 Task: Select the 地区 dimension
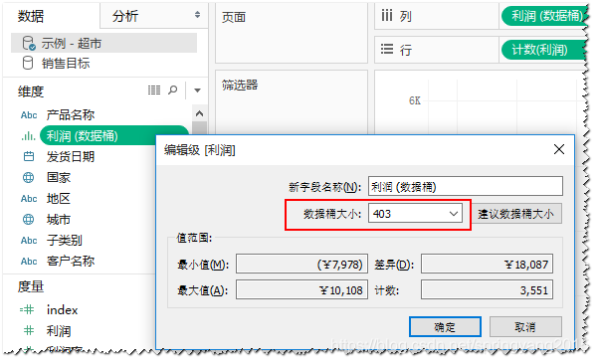(59, 199)
